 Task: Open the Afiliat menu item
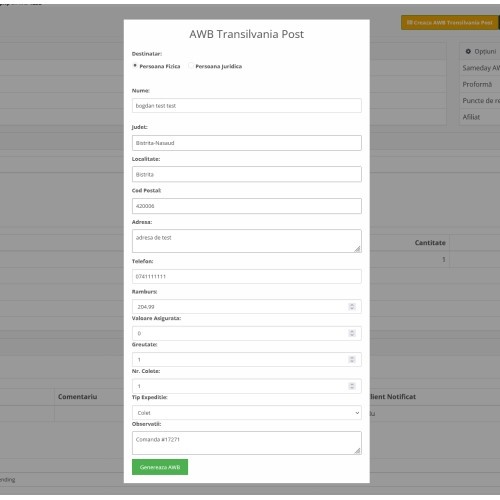pos(471,117)
